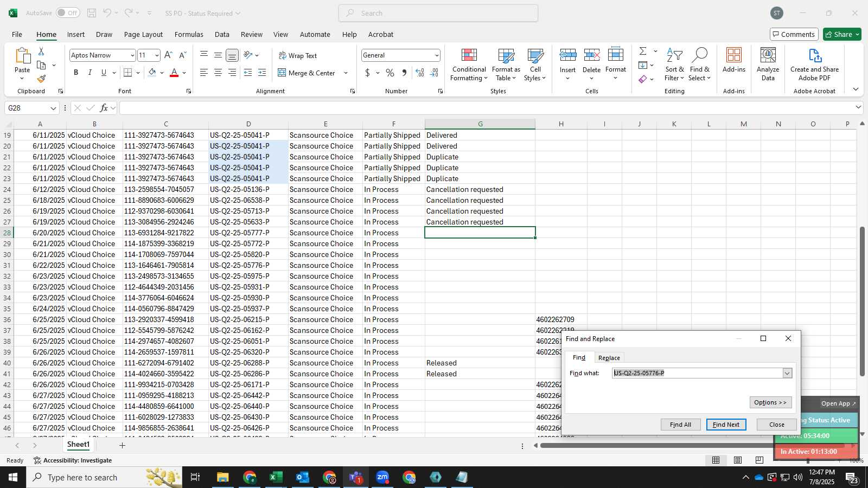Click Comma Style icon
This screenshot has height=488, width=868.
click(404, 73)
